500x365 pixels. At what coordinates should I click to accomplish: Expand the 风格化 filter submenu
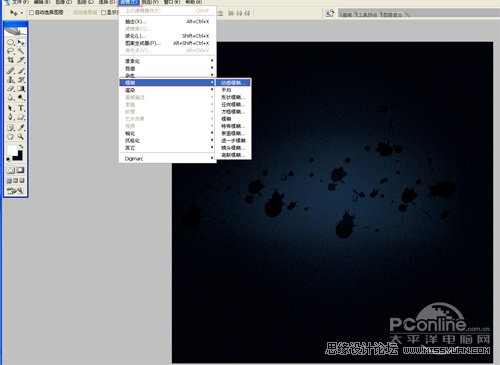pyautogui.click(x=168, y=140)
